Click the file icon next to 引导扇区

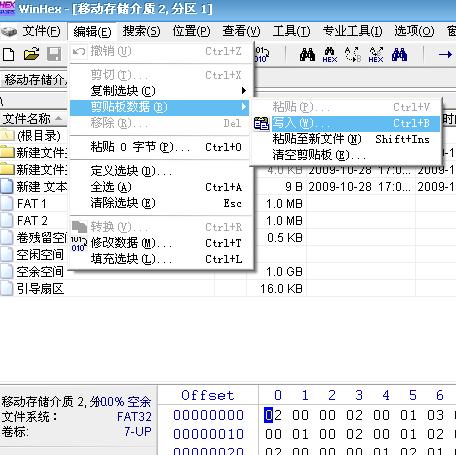coord(7,288)
